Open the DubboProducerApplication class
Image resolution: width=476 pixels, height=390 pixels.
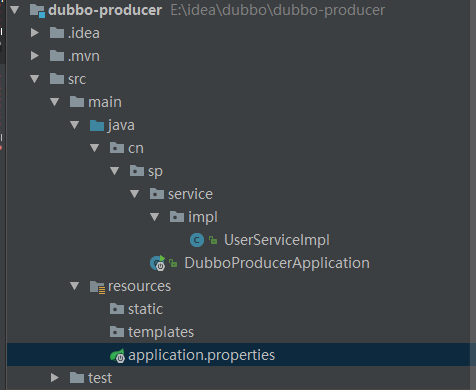point(277,263)
